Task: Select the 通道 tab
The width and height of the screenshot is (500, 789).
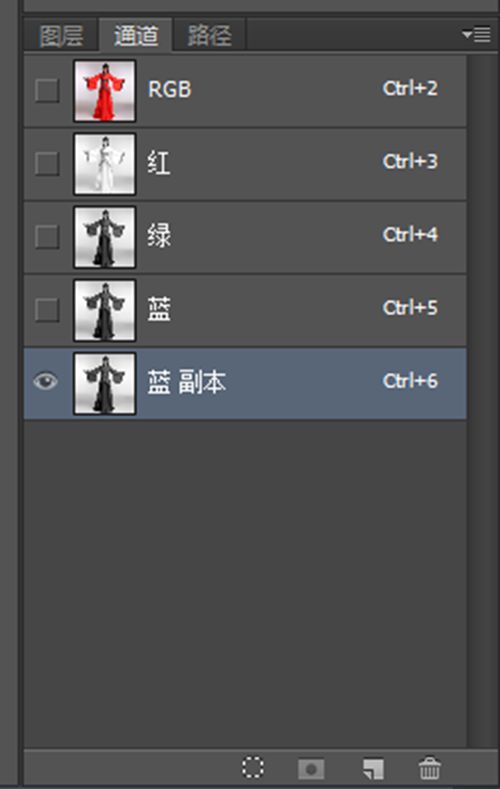Action: point(136,35)
